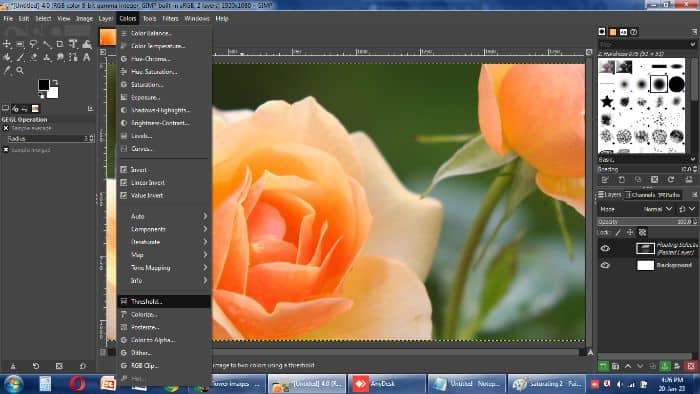Viewport: 700px width, 394px height.
Task: Expand the Components submenu
Action: (164, 229)
